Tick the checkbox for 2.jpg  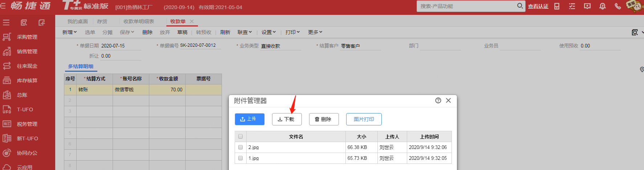(240, 147)
